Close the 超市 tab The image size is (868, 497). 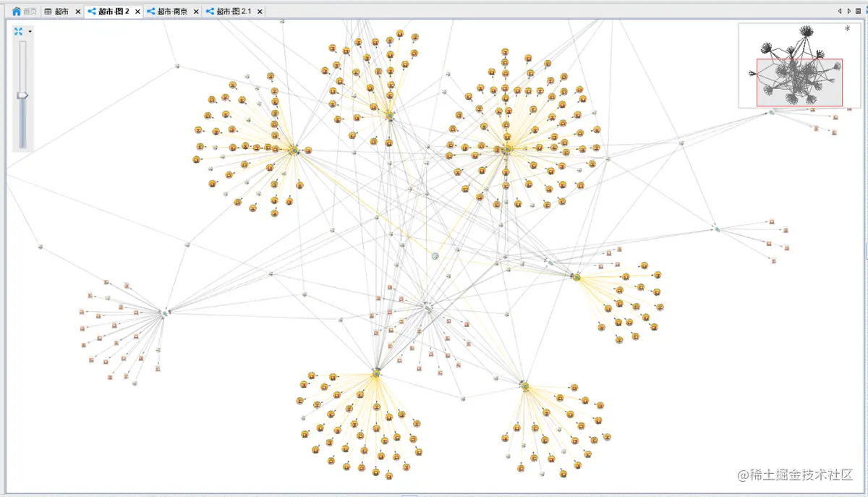point(77,12)
